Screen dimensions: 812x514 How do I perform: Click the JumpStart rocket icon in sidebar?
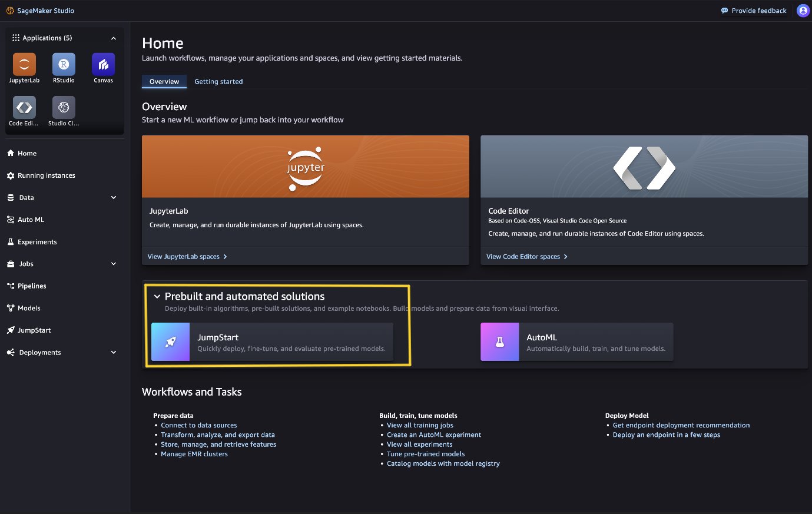point(11,330)
